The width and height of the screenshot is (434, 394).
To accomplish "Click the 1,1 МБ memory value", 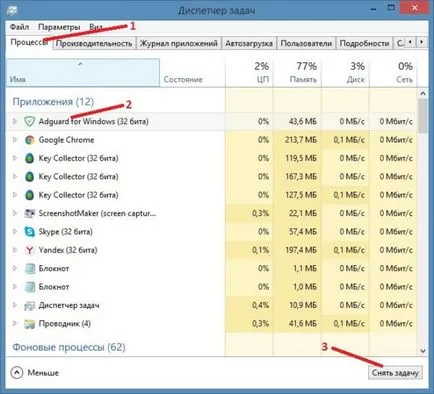I will point(305,269).
